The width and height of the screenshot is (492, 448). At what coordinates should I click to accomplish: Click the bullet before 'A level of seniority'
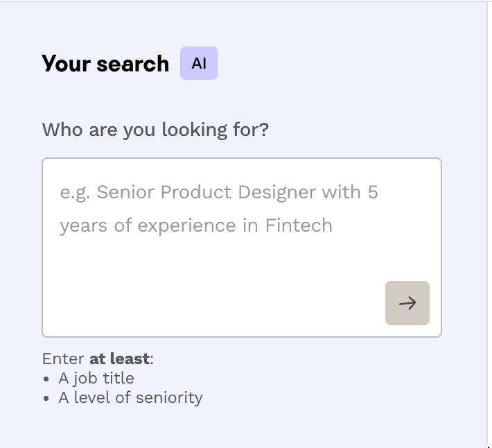point(46,399)
